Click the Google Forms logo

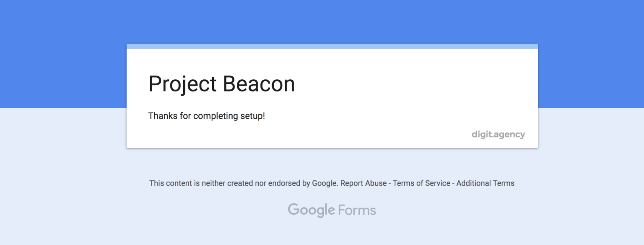click(331, 209)
